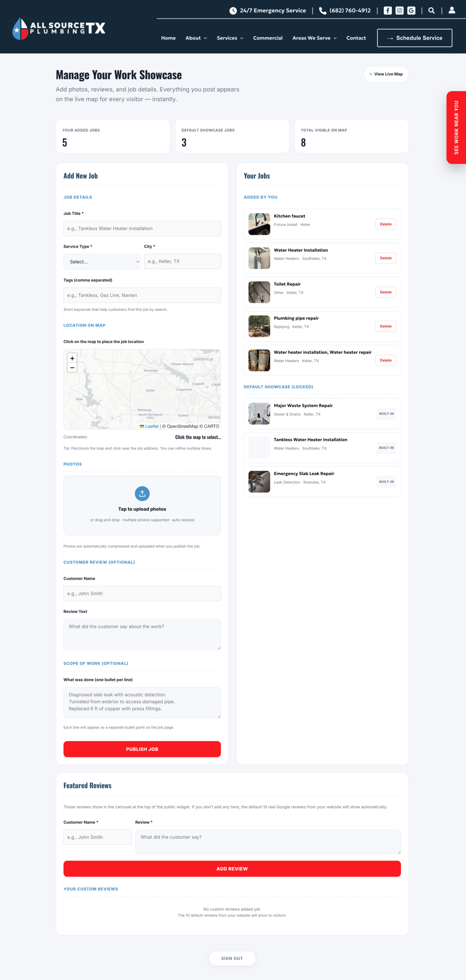Viewport: 466px width, 980px height.
Task: Delete the Plumbing pipe repair job
Action: click(386, 327)
